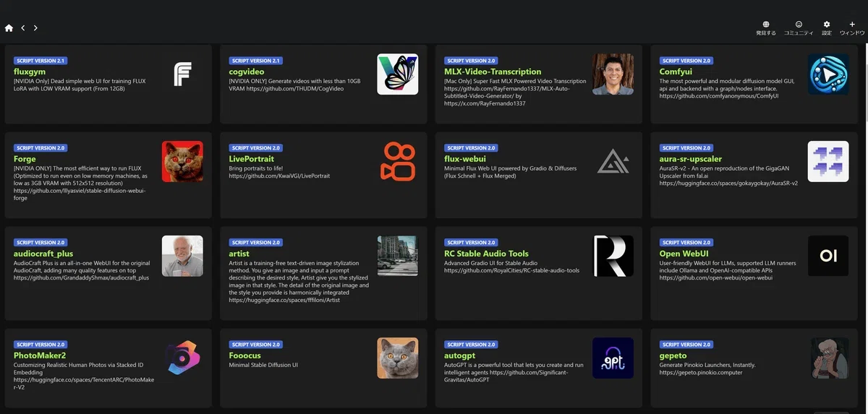Open the RC Stable Audio Tools title
Screen dimensions: 868x414
tap(486, 254)
